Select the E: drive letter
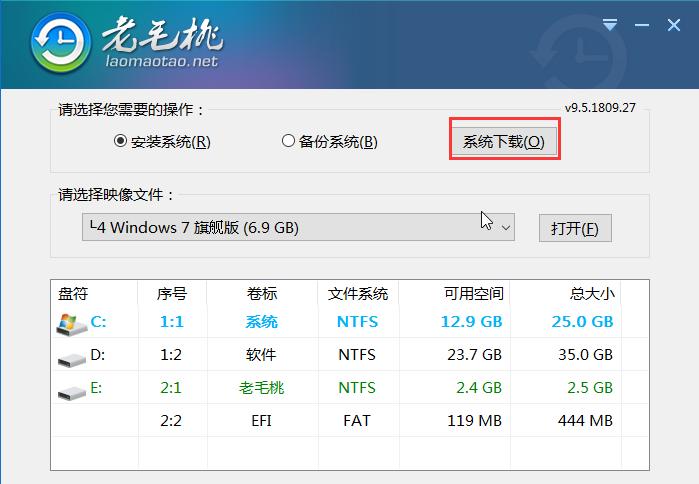699x484 pixels. coord(96,387)
